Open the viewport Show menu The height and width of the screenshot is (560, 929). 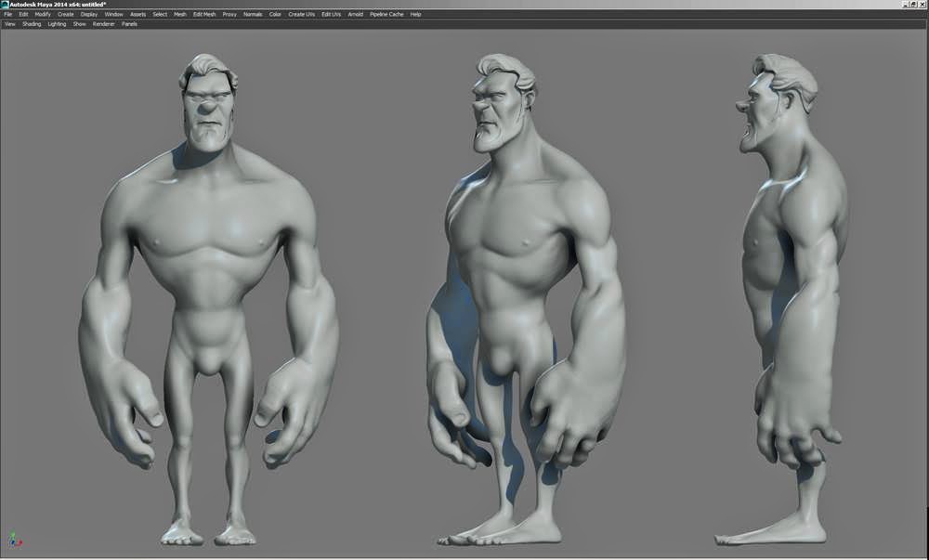tap(79, 24)
